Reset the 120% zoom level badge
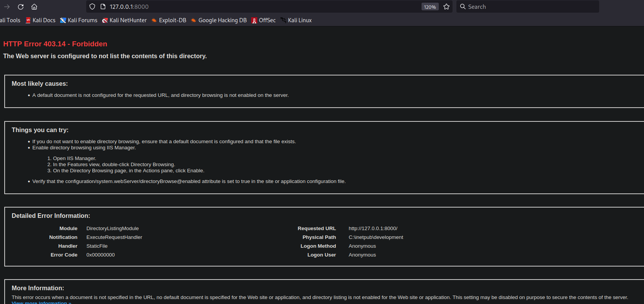Viewport: 644px width, 304px height. (x=430, y=7)
